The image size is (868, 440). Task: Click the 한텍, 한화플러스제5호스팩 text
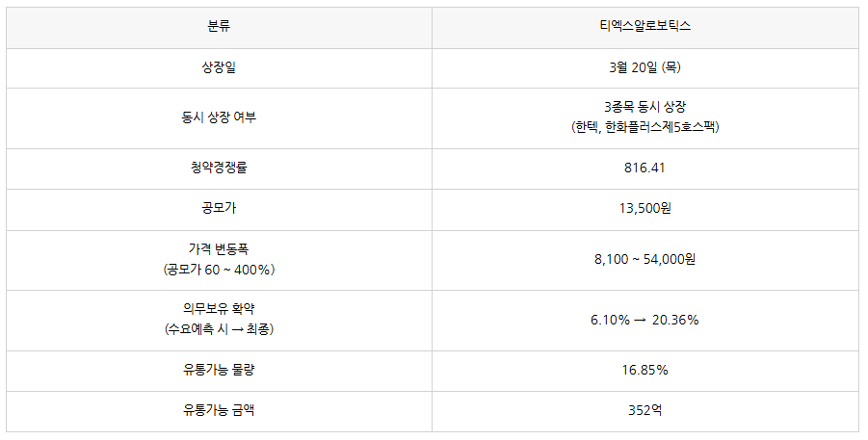(645, 128)
